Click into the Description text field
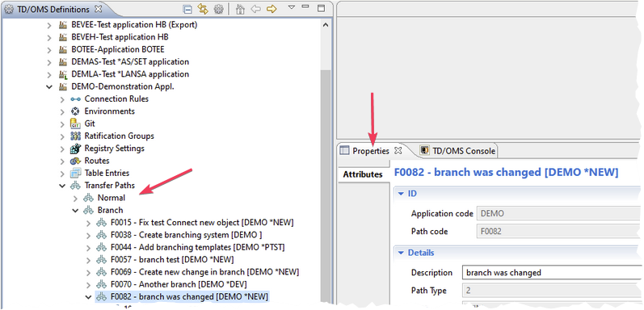This screenshot has height=310, width=644. [550, 273]
